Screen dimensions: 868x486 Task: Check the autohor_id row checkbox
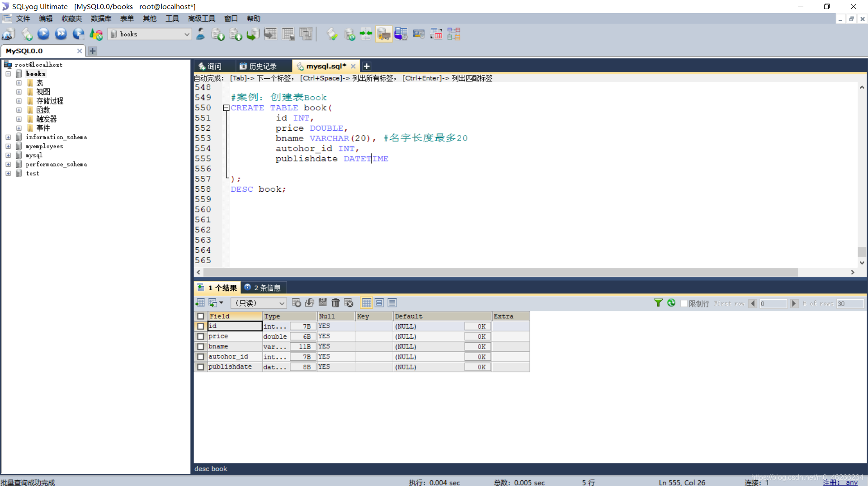coord(201,357)
